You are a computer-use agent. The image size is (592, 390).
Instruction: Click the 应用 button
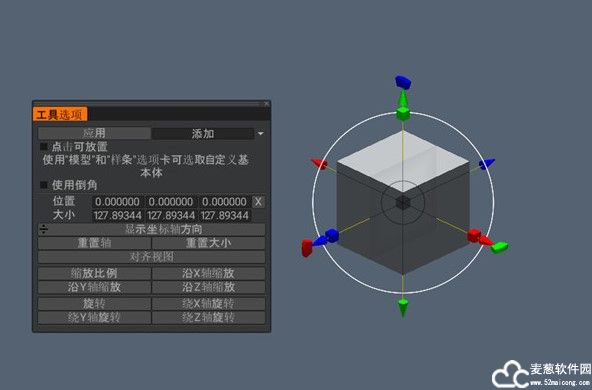(94, 133)
